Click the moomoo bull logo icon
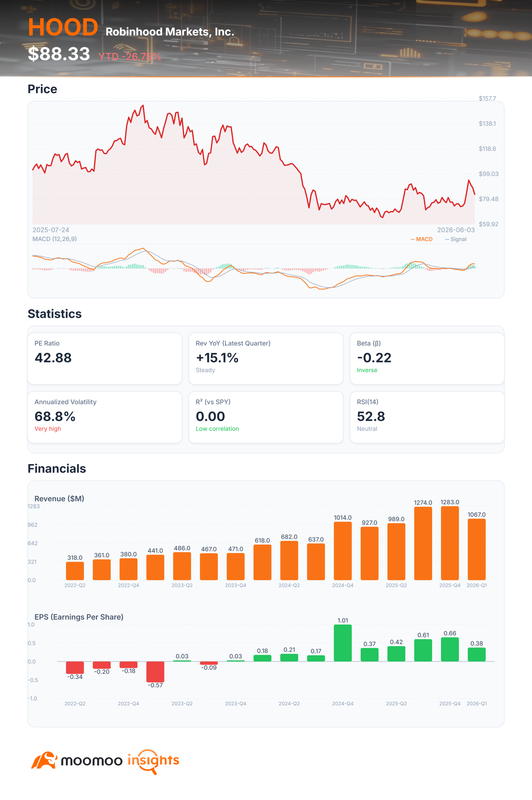Image resolution: width=532 pixels, height=800 pixels. pyautogui.click(x=44, y=760)
